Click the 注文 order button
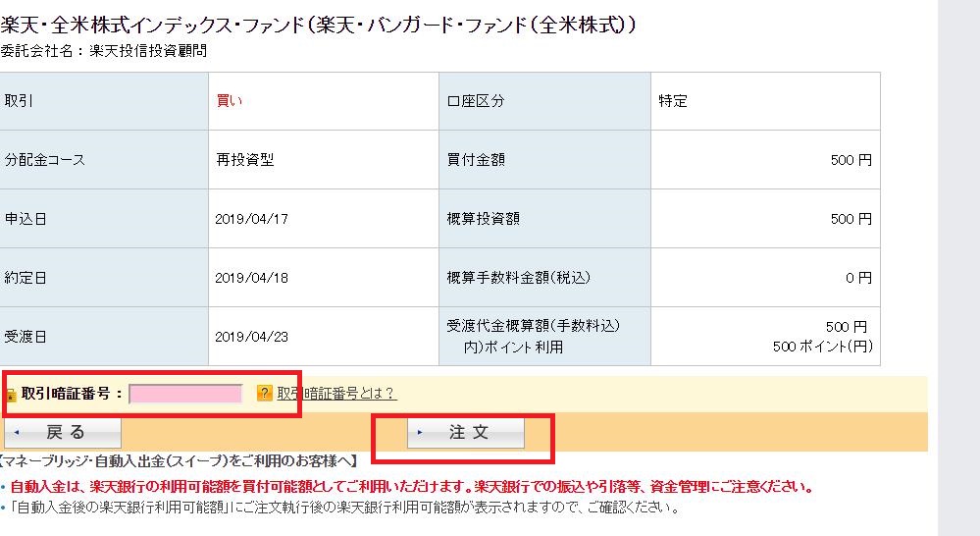The image size is (980, 536). tap(466, 433)
